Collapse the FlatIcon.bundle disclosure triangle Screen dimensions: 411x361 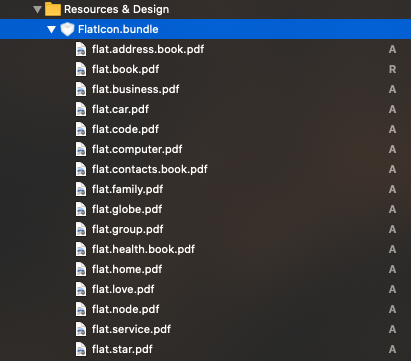pos(51,29)
